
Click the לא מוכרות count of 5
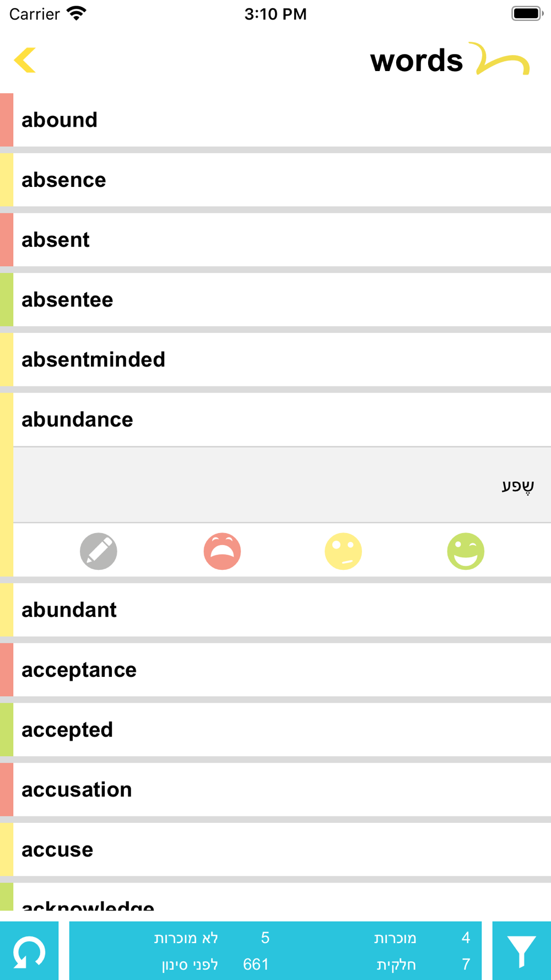coord(265,938)
